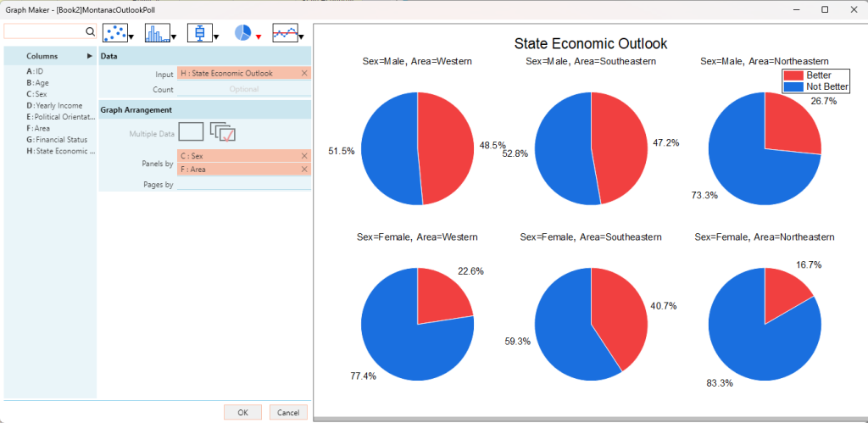Open the pie chart type dropdown arrow
Viewport: 868px width, 423px height.
click(259, 37)
